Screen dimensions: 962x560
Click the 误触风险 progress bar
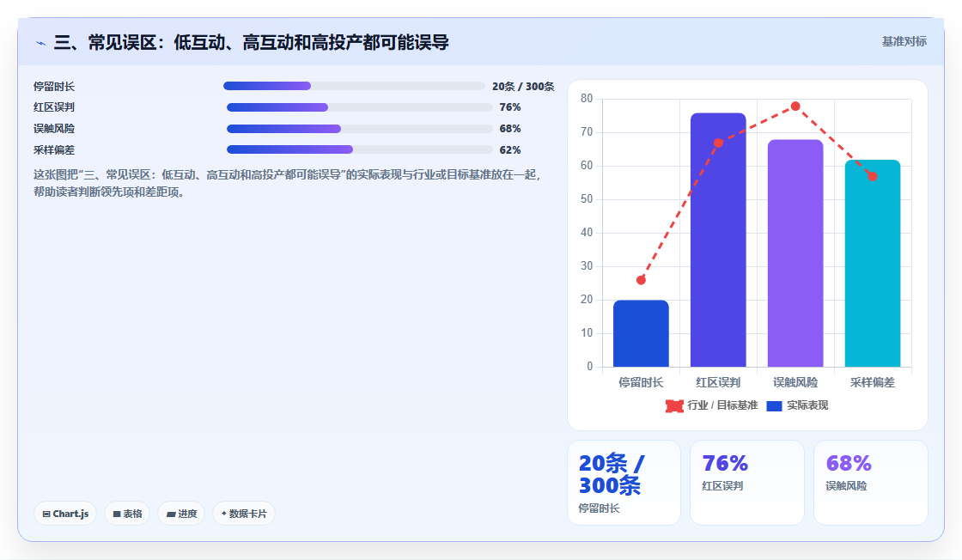pyautogui.click(x=360, y=129)
